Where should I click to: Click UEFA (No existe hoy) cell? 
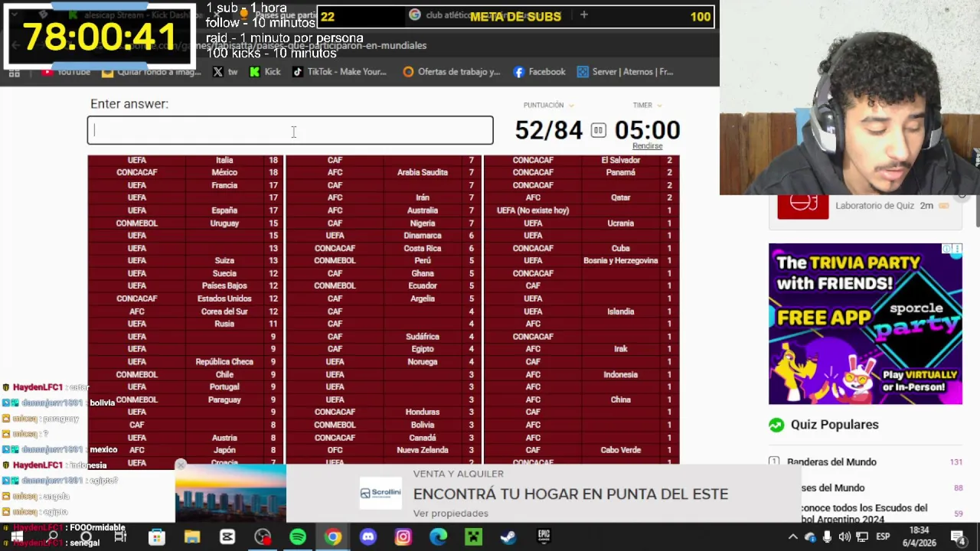pyautogui.click(x=533, y=210)
